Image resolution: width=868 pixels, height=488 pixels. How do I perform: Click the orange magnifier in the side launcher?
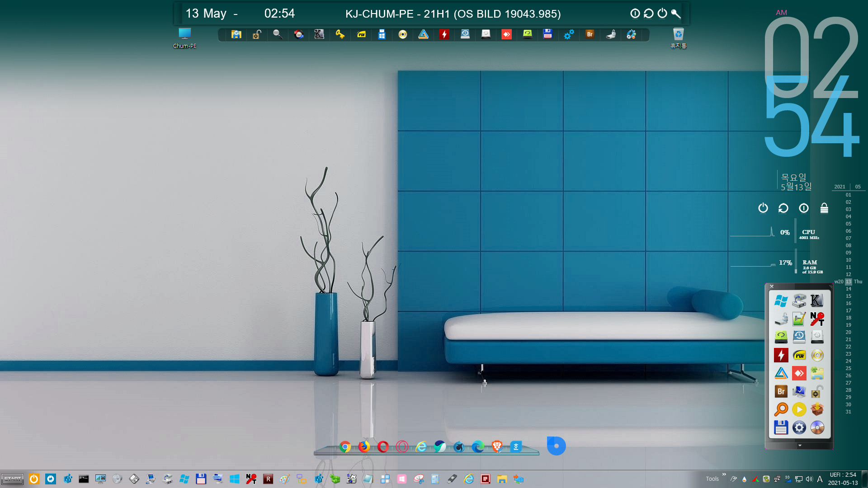pyautogui.click(x=781, y=409)
